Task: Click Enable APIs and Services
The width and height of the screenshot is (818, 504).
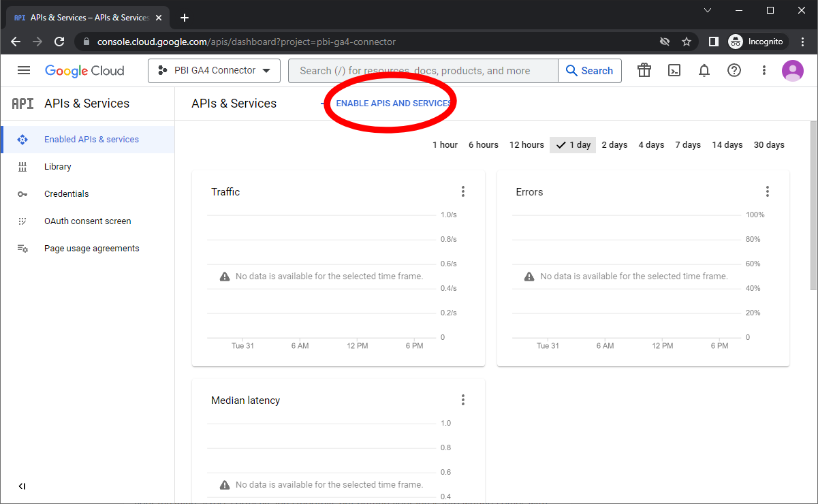Action: tap(393, 104)
